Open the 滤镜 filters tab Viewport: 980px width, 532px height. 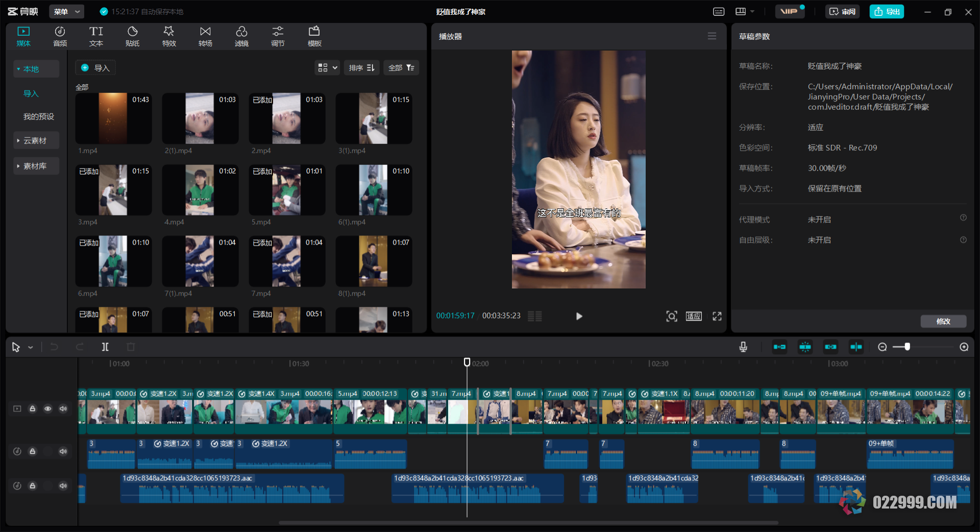pos(241,37)
